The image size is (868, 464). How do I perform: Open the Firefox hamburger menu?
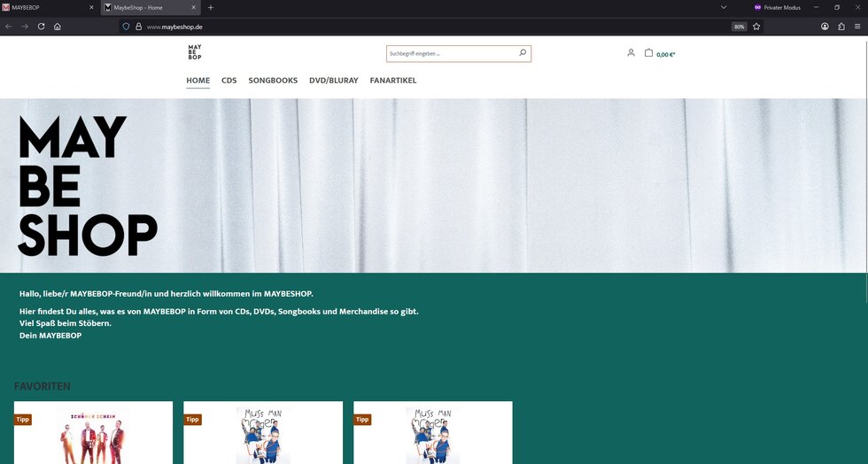tap(857, 27)
